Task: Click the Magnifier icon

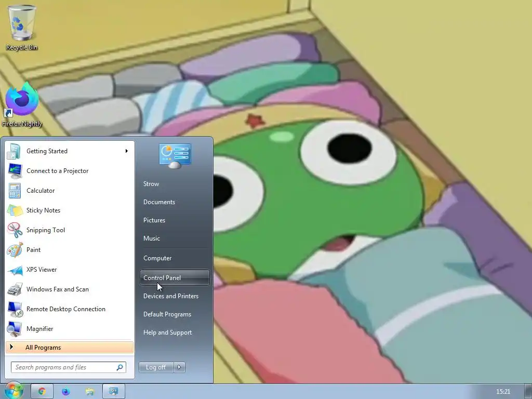Action: click(14, 329)
